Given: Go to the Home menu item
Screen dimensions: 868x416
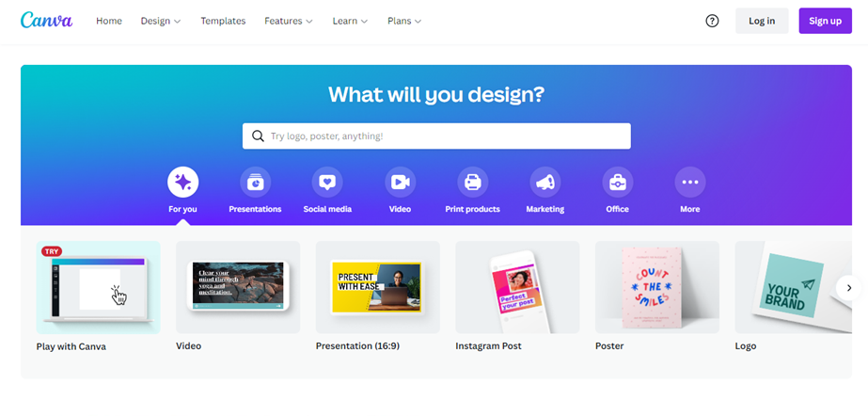Looking at the screenshot, I should pyautogui.click(x=109, y=21).
